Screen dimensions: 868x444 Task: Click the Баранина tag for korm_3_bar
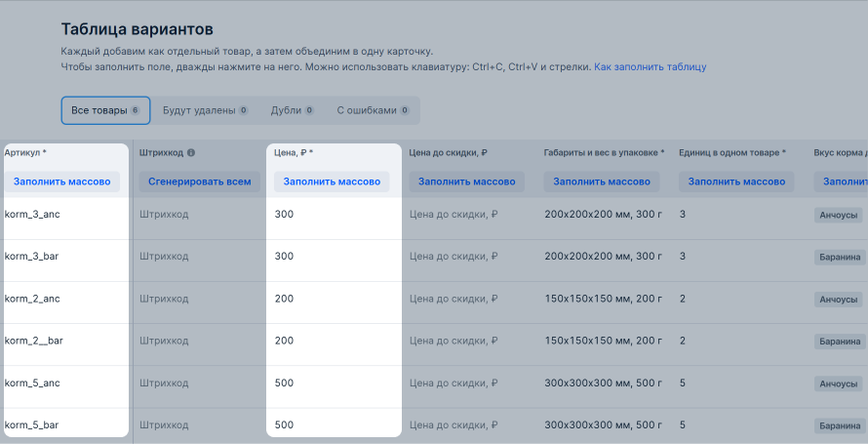tap(840, 257)
